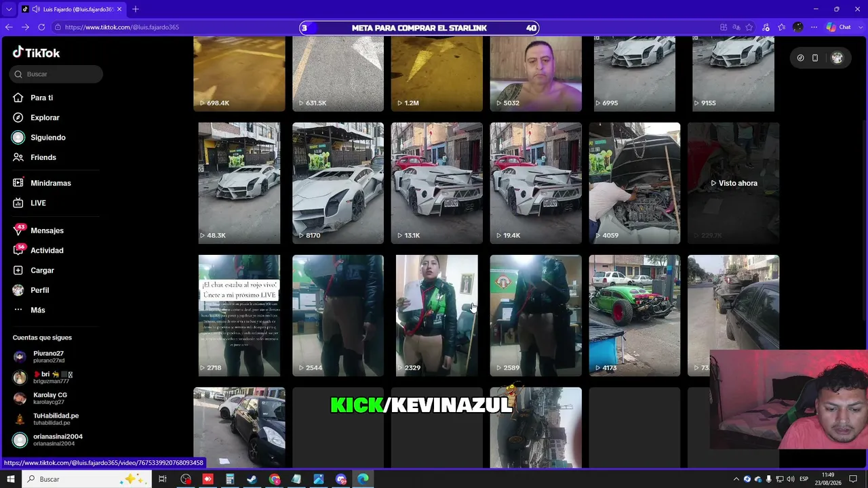Image resolution: width=868 pixels, height=488 pixels.
Task: Open the TikTok logo home link
Action: tap(37, 53)
